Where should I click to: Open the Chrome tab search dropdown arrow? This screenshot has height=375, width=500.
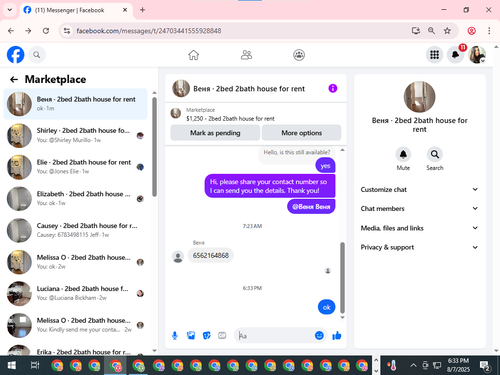pyautogui.click(x=10, y=10)
